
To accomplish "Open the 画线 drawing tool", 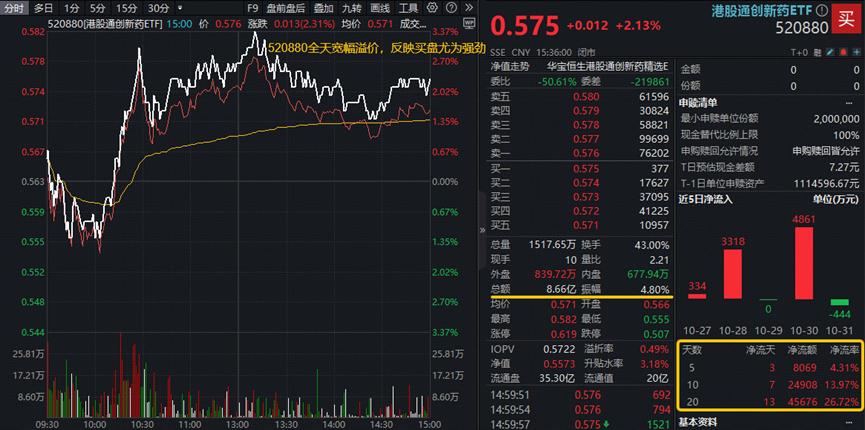I will [380, 8].
